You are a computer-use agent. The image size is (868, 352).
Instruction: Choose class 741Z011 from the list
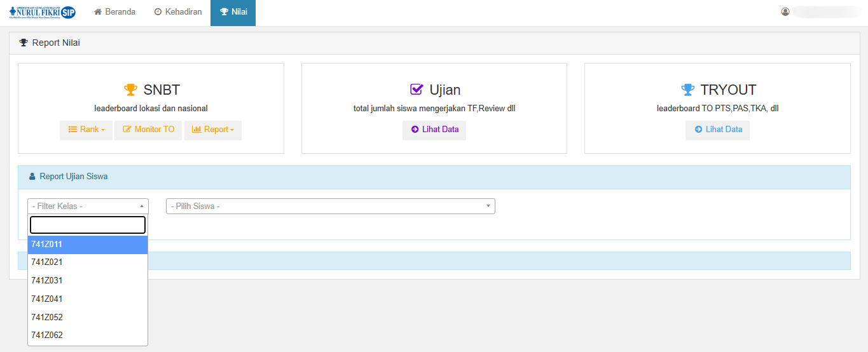[x=88, y=245]
